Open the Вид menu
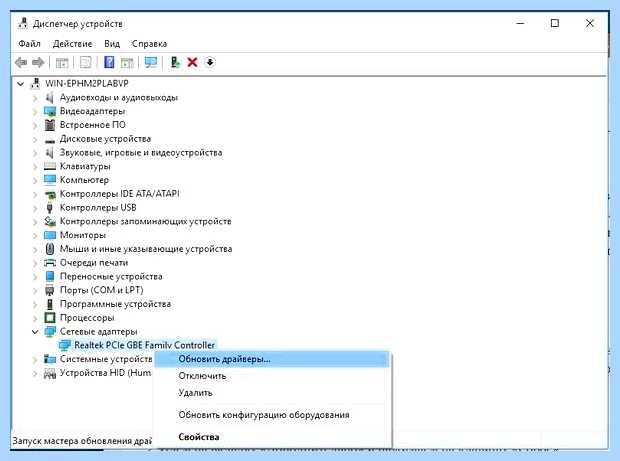 point(112,43)
